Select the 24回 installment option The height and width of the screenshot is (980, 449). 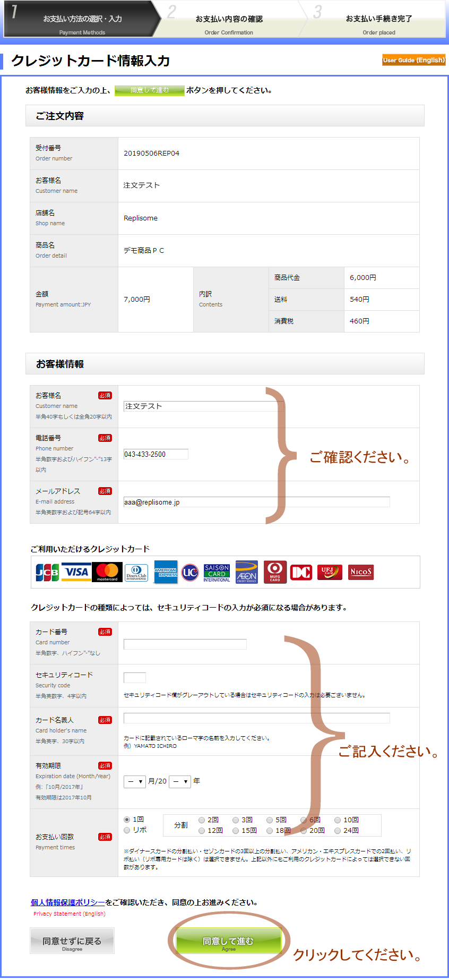(x=338, y=831)
